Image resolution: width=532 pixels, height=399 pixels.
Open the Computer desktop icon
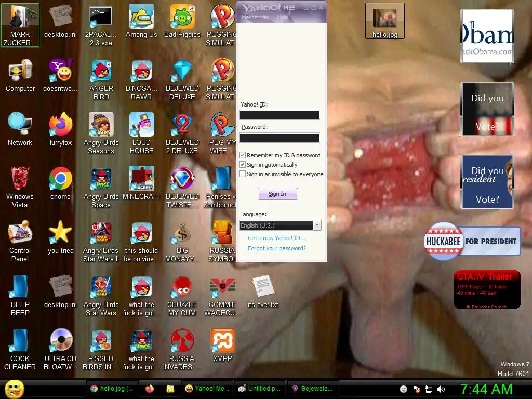[x=20, y=76]
